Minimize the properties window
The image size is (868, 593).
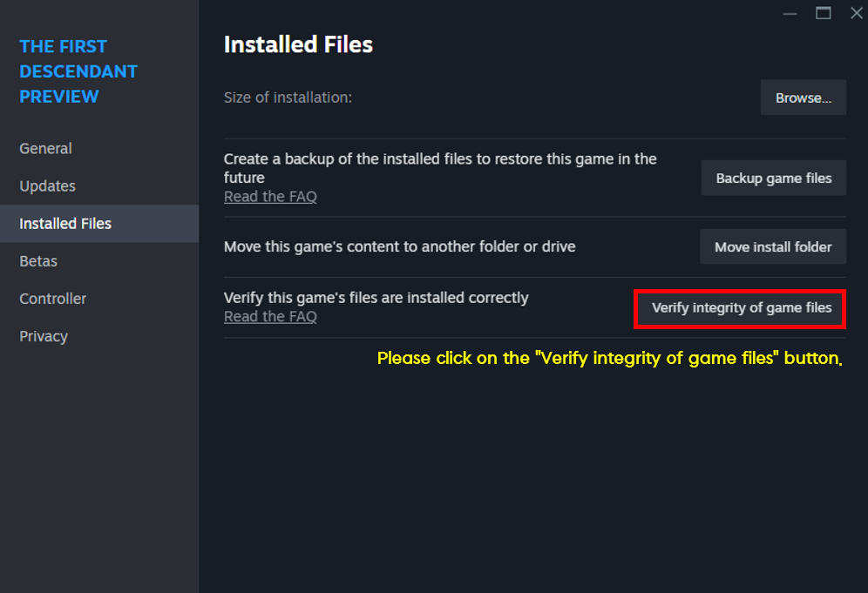[790, 14]
